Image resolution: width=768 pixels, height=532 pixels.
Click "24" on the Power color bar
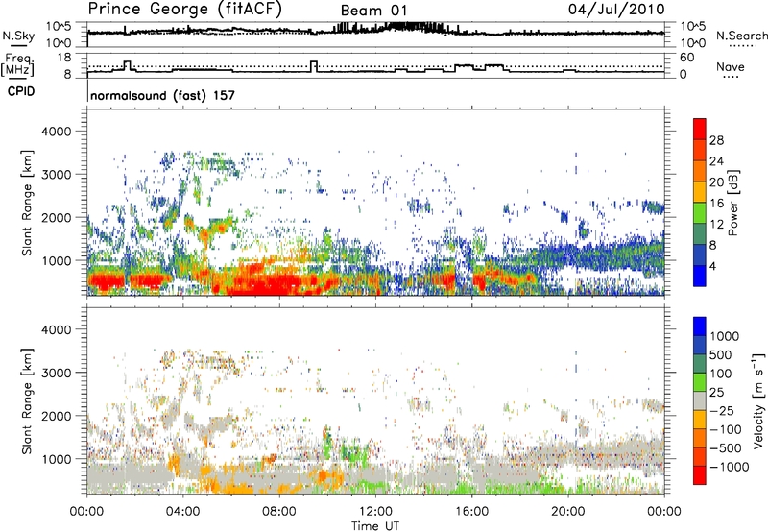pyautogui.click(x=716, y=161)
